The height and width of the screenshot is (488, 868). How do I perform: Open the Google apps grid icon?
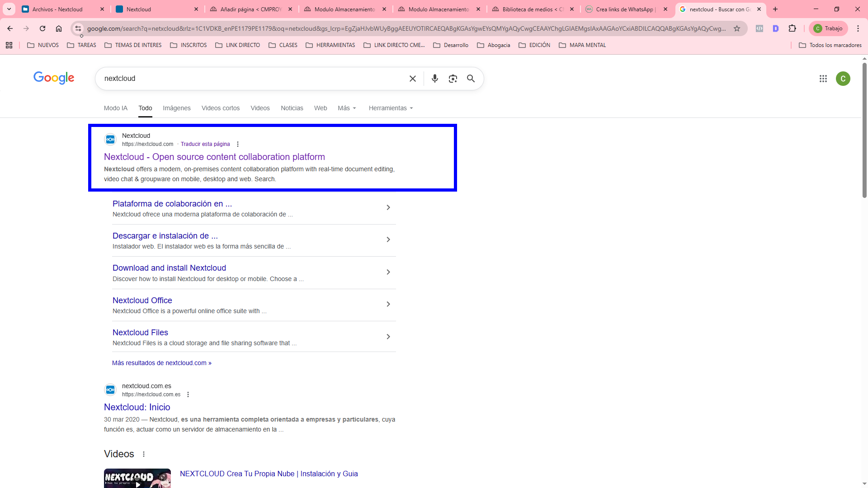pos(823,79)
